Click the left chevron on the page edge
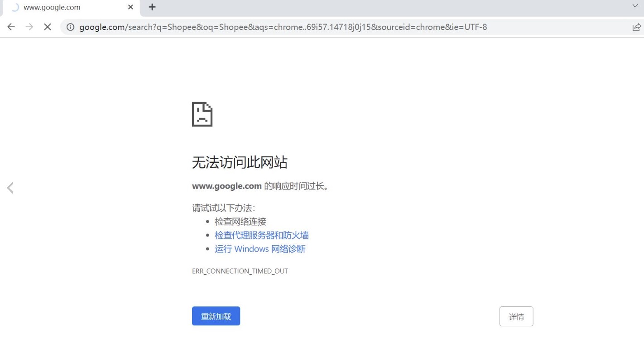 10,188
